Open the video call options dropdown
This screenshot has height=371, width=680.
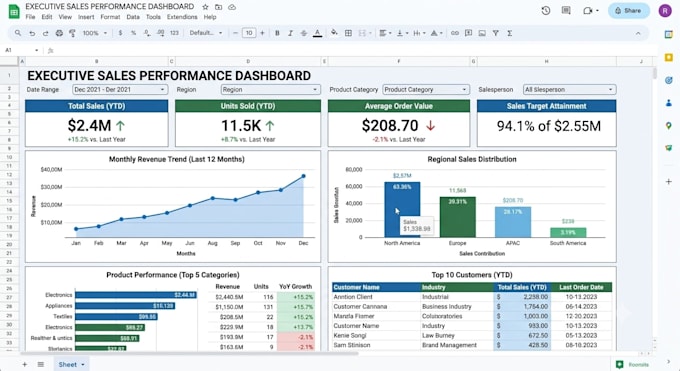point(597,10)
